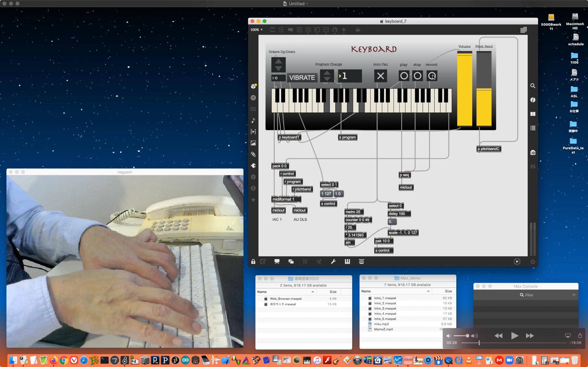Click the Program Change down arrow
588x367 pixels.
pos(327,79)
